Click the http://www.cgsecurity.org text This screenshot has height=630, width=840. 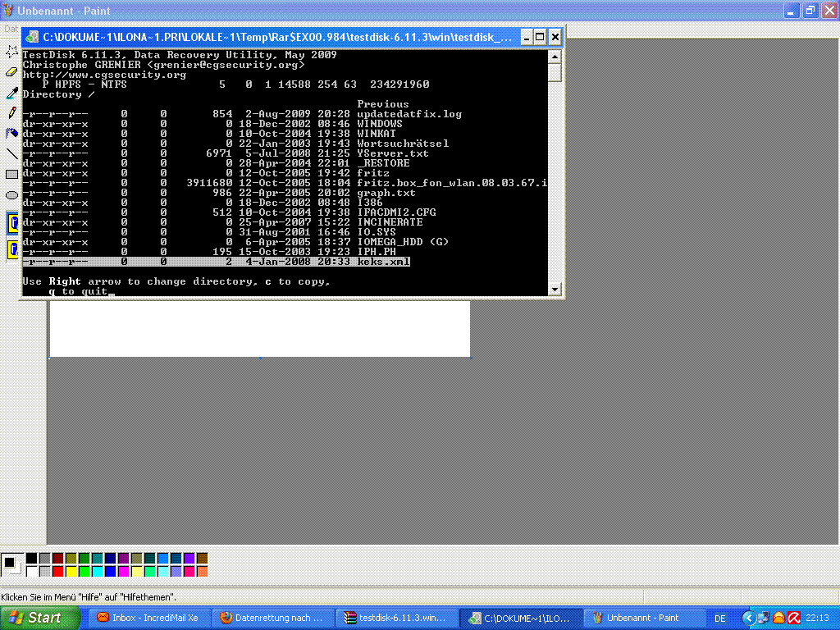(x=104, y=75)
